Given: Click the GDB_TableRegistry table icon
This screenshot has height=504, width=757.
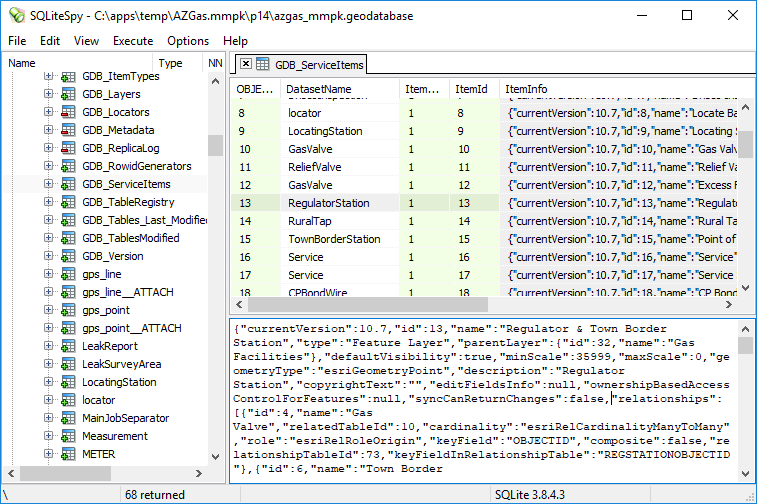Looking at the screenshot, I should (68, 202).
